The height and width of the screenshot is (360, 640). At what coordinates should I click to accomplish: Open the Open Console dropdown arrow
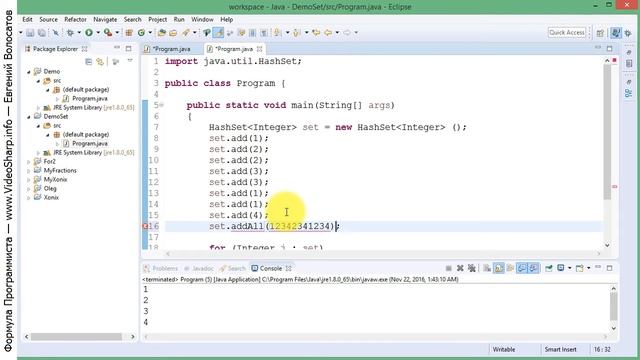click(x=589, y=268)
